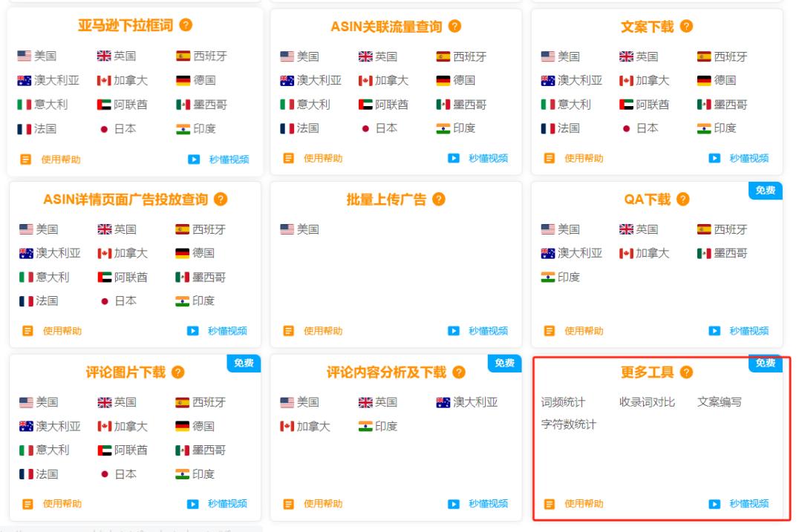Image resolution: width=802 pixels, height=532 pixels.
Task: Open 词频统计 tool in 更多工具
Action: pyautogui.click(x=563, y=402)
